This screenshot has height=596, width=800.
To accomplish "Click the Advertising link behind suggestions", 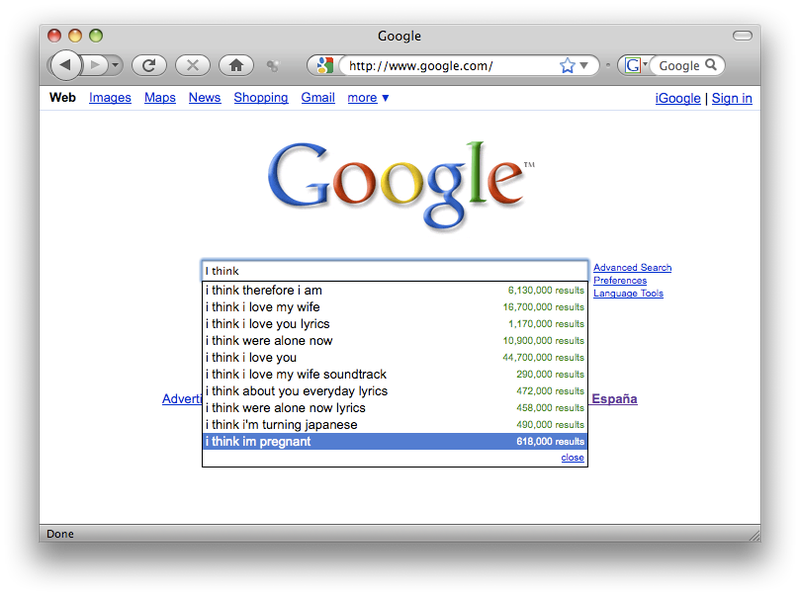I will point(182,399).
